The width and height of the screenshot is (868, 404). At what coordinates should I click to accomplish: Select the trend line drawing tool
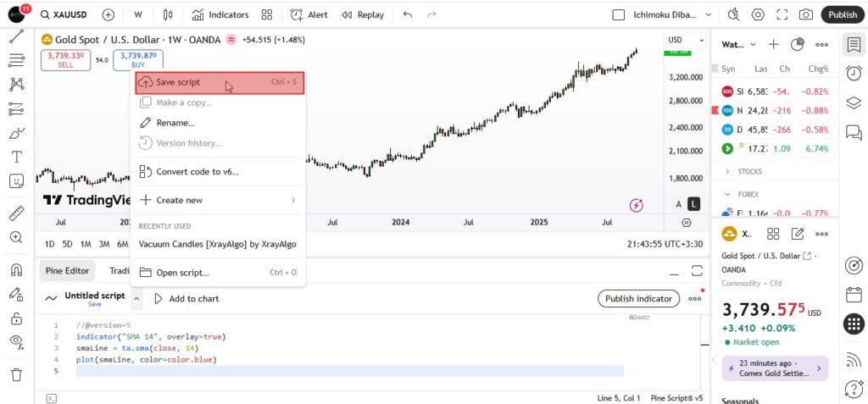[16, 37]
